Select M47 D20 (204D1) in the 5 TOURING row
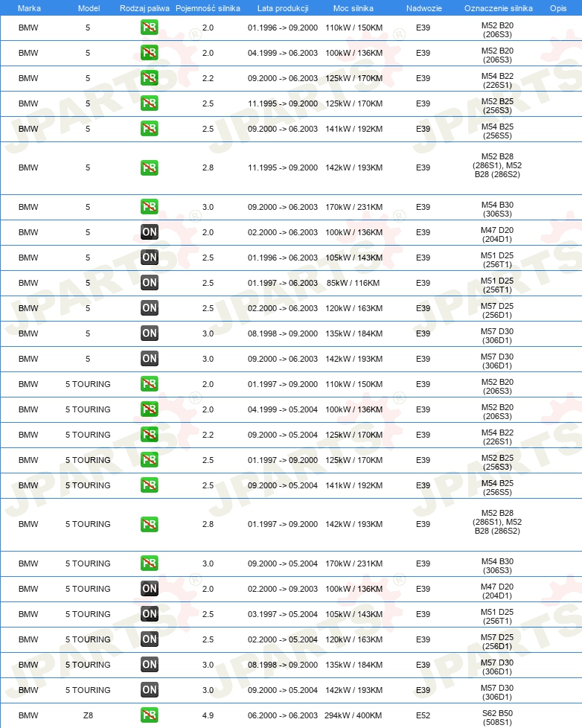This screenshot has height=728, width=582. (497, 591)
